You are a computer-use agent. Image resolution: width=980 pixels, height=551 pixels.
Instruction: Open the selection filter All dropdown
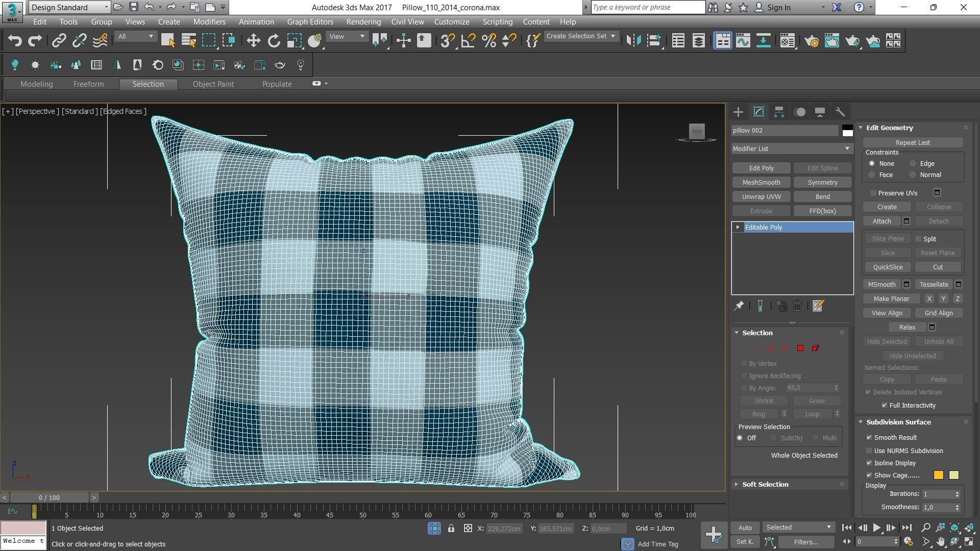[x=135, y=37]
